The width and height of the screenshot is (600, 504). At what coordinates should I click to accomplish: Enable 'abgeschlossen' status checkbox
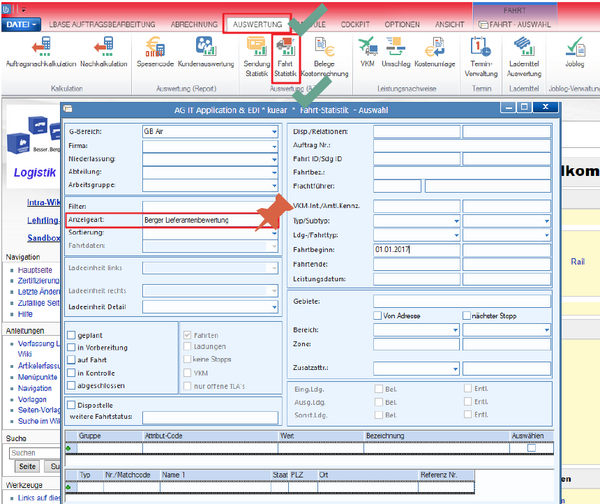(x=71, y=385)
